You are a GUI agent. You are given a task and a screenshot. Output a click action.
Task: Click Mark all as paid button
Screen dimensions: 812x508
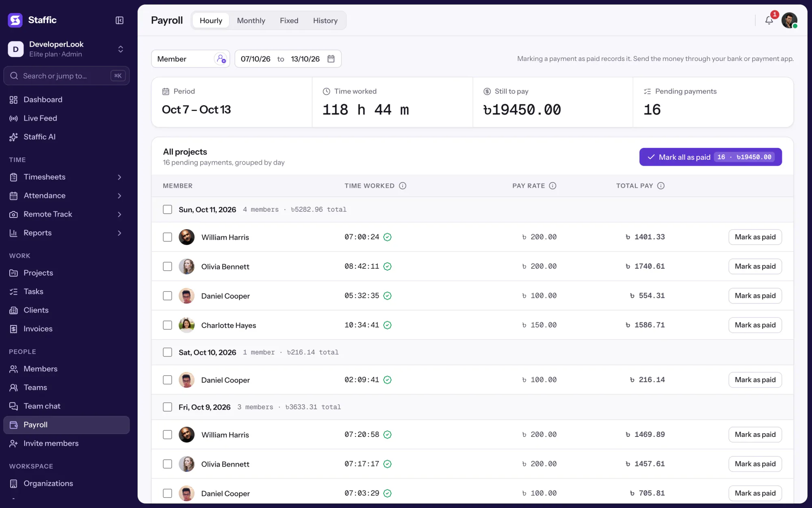pyautogui.click(x=710, y=157)
